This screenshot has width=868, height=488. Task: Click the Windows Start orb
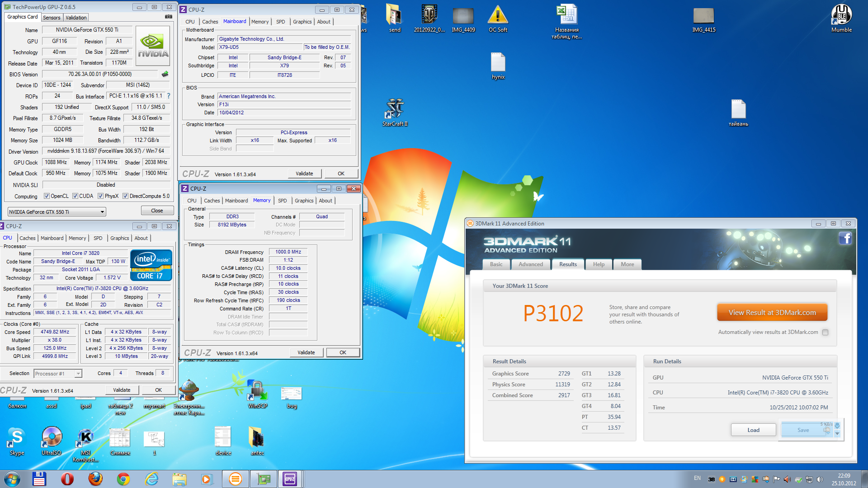[x=12, y=479]
